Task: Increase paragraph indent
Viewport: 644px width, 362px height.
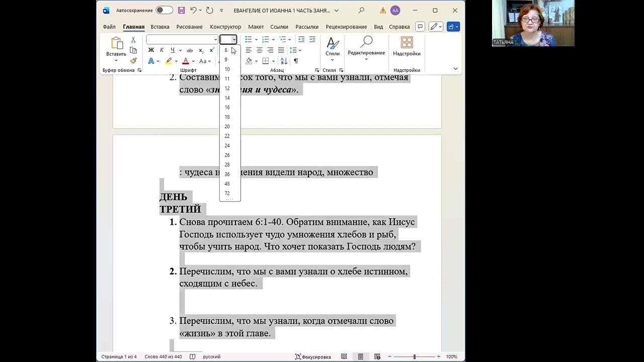Action: (312, 39)
